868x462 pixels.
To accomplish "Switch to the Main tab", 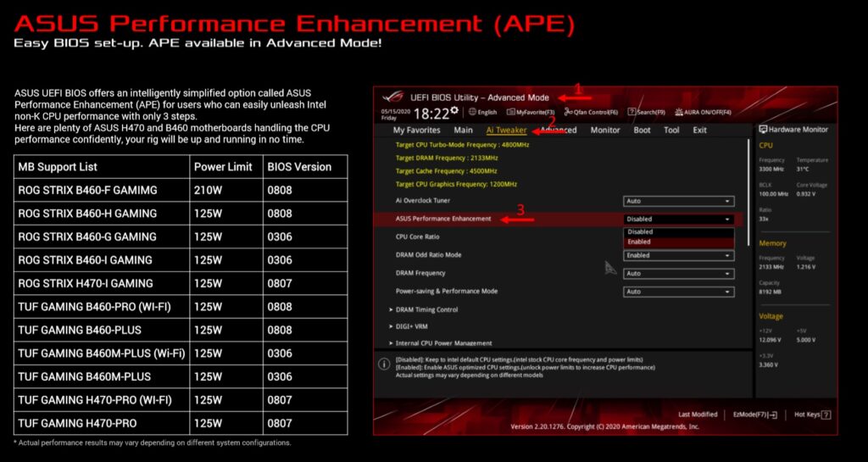I will click(x=464, y=130).
